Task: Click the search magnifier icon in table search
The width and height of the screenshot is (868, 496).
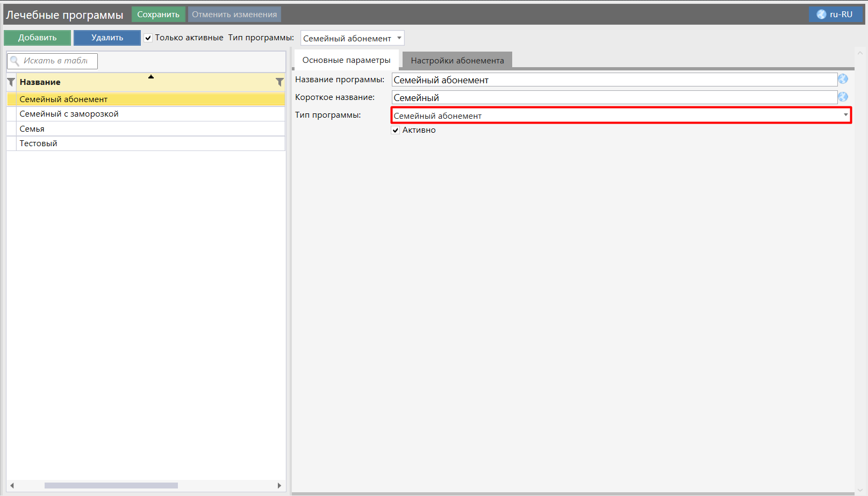Action: 15,61
